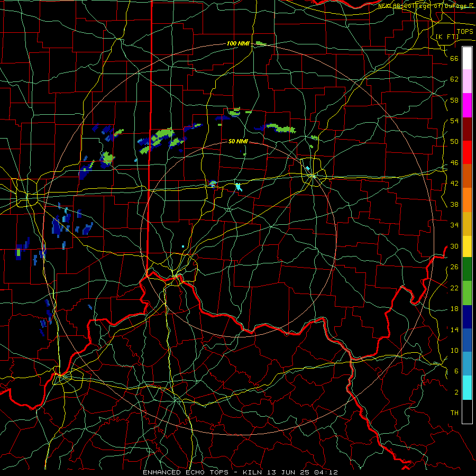Viewport: 476px width, 476px height.
Task: Click the "TOPS" legend title
Action: pyautogui.click(x=465, y=32)
